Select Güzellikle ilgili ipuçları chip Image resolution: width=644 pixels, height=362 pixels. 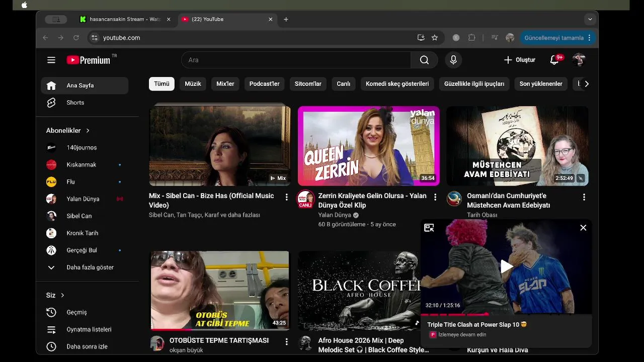click(474, 84)
